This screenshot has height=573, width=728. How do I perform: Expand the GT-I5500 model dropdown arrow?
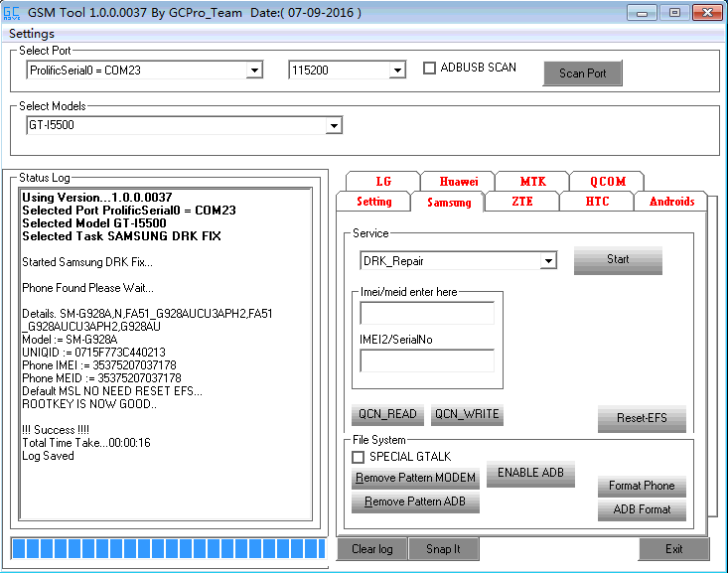(x=334, y=125)
